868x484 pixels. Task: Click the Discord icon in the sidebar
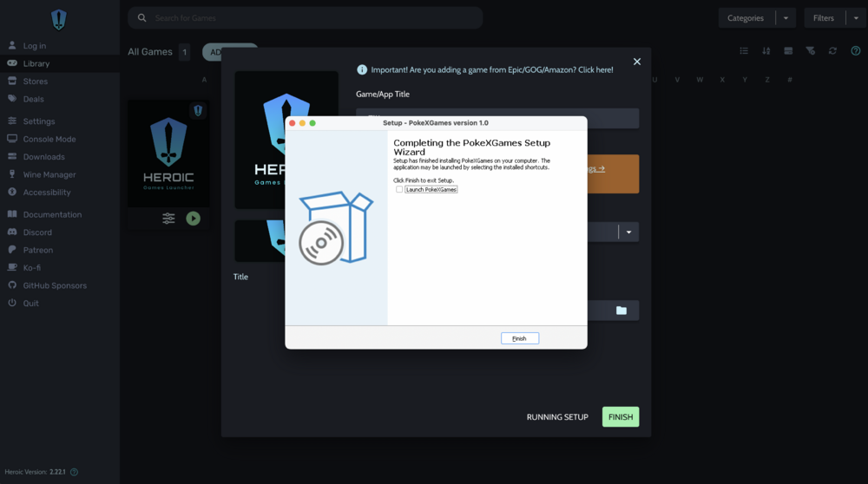[x=12, y=232]
